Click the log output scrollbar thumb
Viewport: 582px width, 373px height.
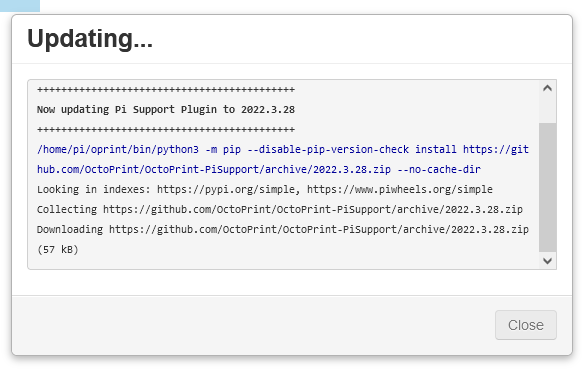click(547, 187)
